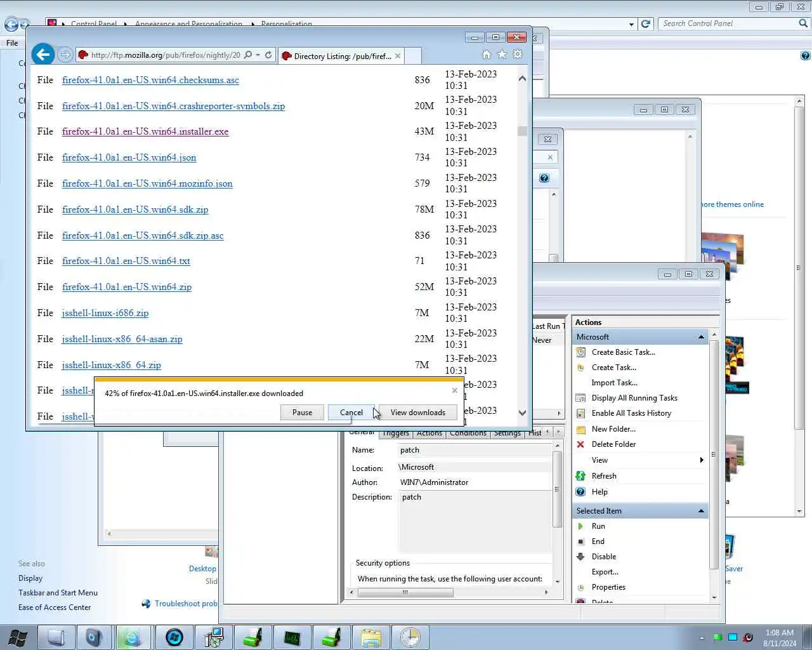
Task: Export the selected task
Action: pos(605,572)
